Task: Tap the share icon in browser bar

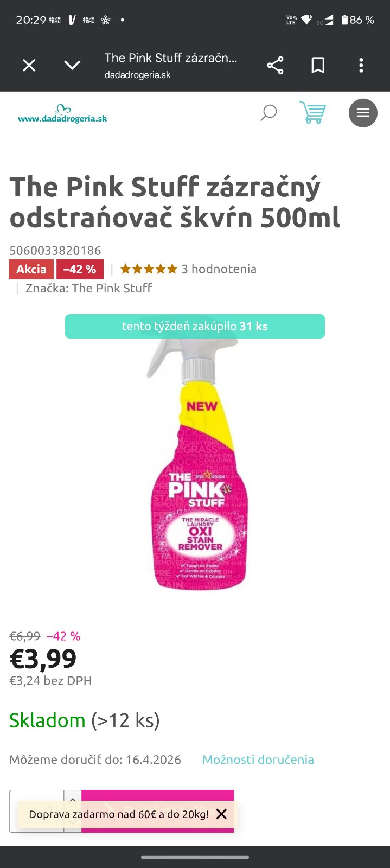Action: point(275,66)
